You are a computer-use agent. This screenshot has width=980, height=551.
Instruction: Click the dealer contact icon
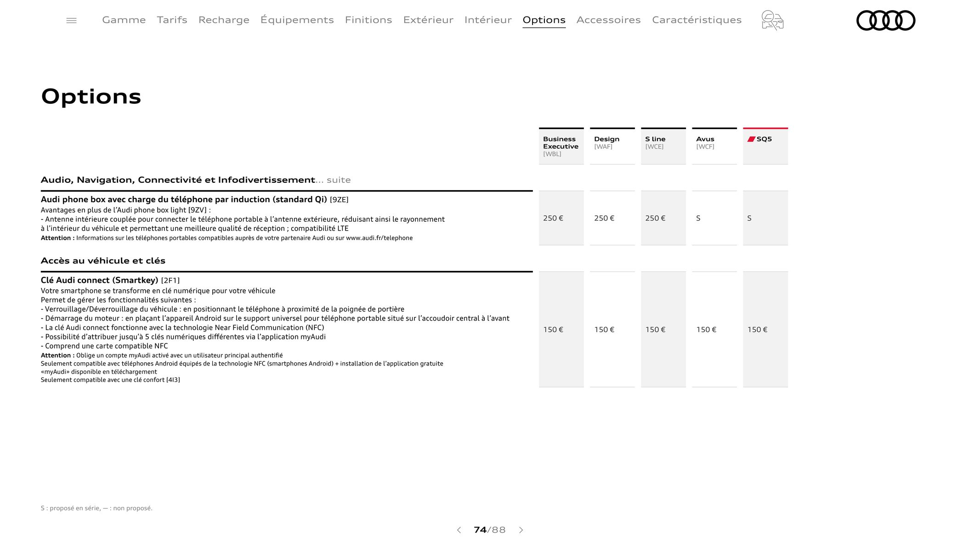coord(772,20)
